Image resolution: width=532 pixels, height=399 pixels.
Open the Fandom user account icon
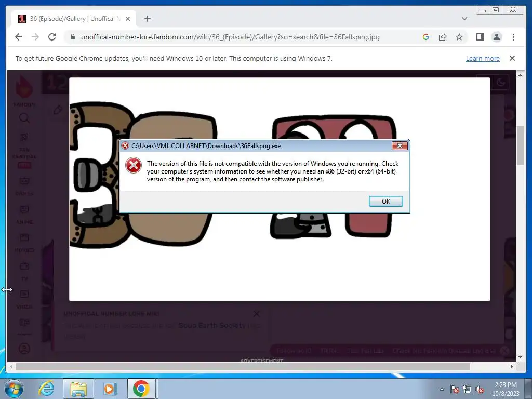24,349
